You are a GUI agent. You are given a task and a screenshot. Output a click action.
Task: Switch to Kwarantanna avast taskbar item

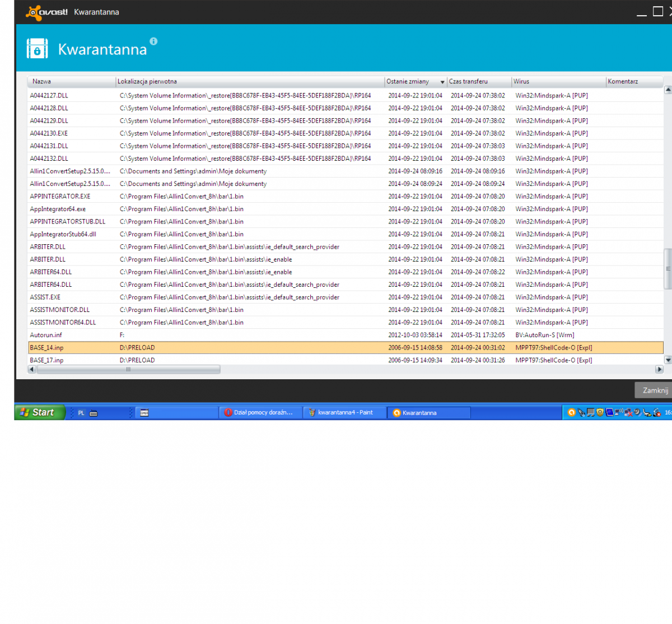click(x=428, y=412)
